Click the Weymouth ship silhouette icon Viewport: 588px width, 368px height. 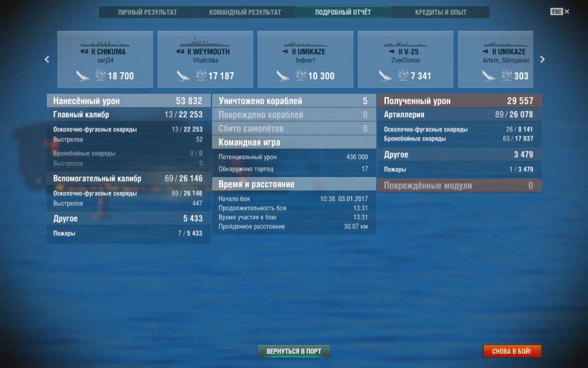pyautogui.click(x=205, y=43)
